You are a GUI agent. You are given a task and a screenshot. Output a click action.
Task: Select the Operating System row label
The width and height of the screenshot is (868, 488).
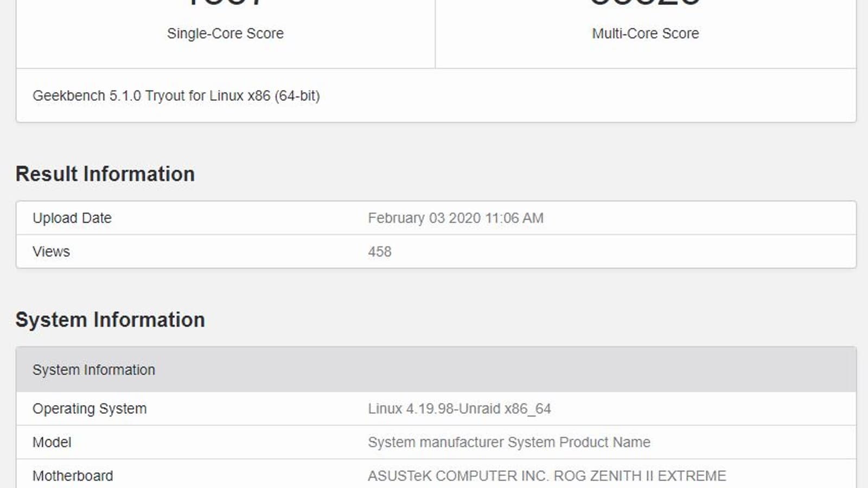tap(89, 409)
